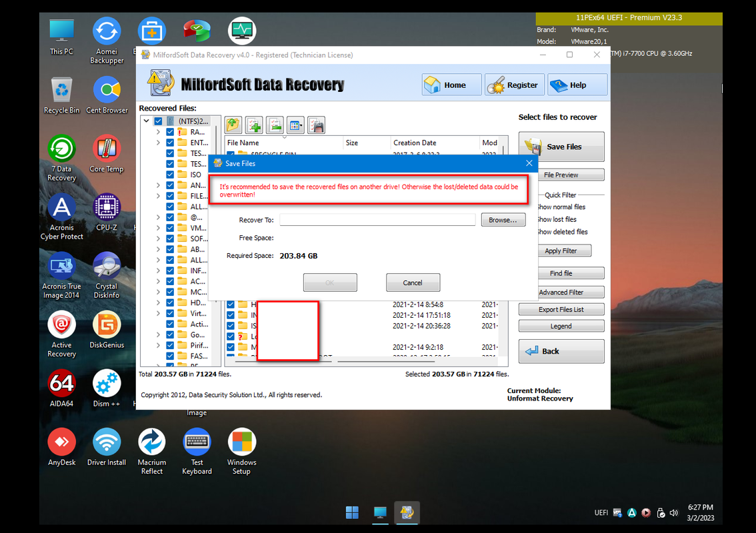Screen dimensions: 756x533
Task: Open the Register button in header
Action: coord(515,85)
